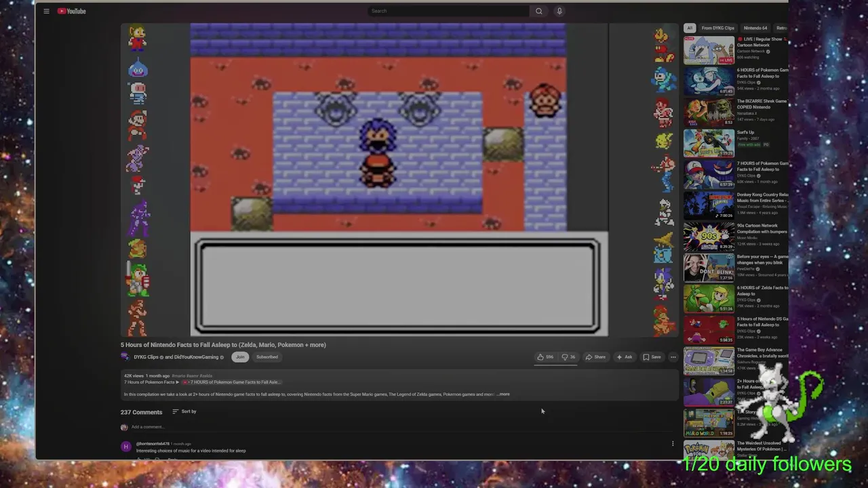This screenshot has height=488, width=868.
Task: Open the DYKG Clips channel link
Action: [146, 357]
